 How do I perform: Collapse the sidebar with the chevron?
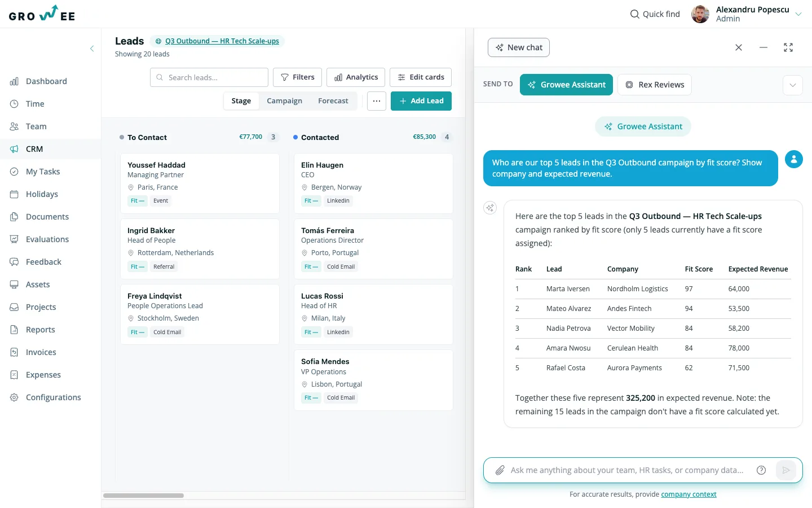click(92, 49)
